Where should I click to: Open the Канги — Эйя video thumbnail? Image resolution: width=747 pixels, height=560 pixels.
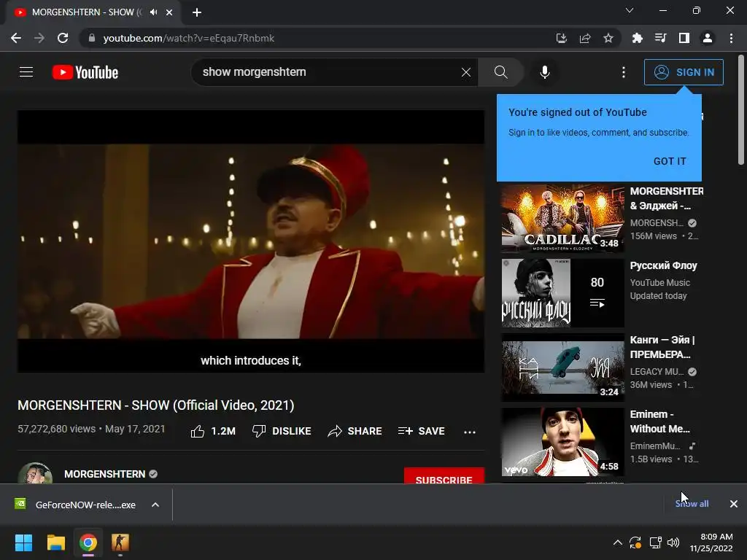[562, 367]
